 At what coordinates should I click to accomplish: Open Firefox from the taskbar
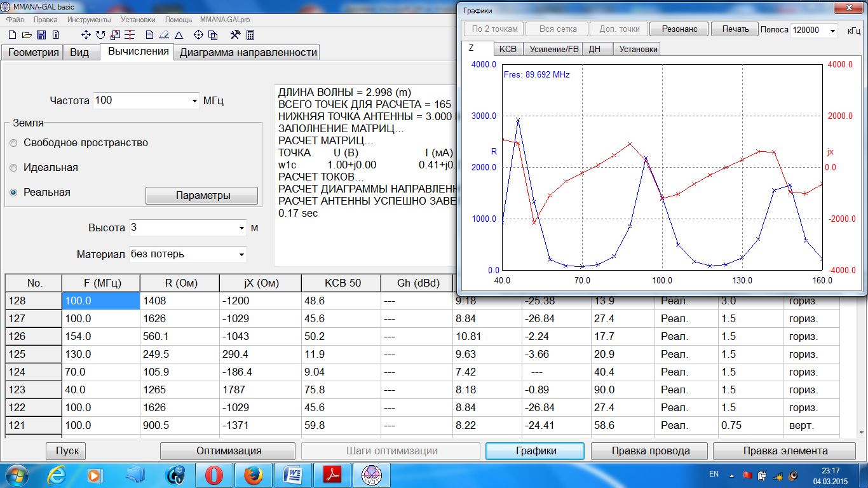254,475
